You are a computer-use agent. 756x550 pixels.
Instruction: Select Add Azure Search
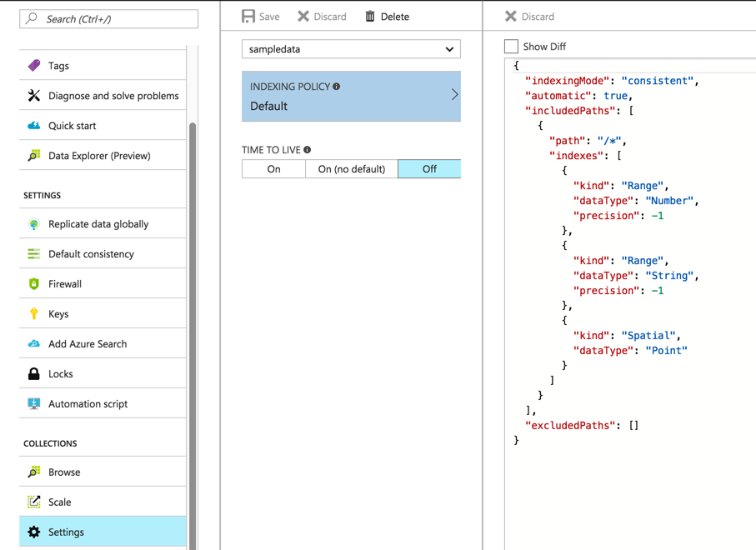(103, 343)
